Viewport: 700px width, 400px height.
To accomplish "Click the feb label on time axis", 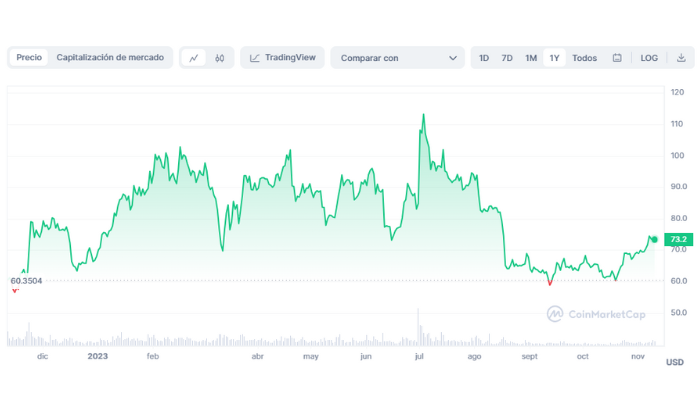I will click(153, 356).
